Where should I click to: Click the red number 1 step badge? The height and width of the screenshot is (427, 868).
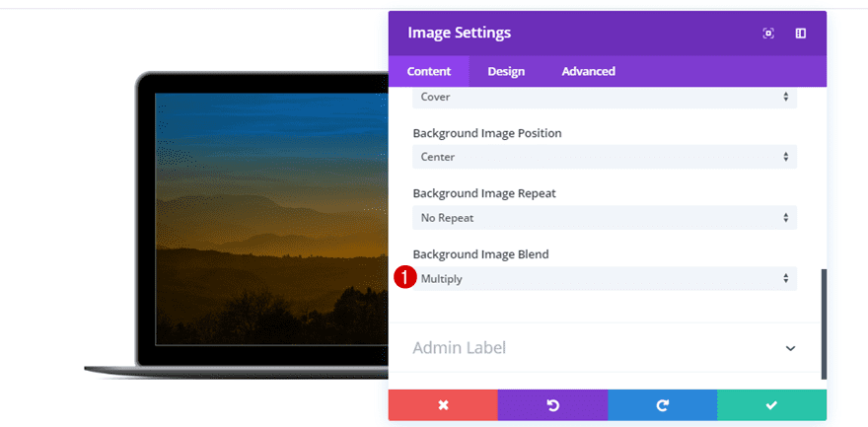[403, 278]
